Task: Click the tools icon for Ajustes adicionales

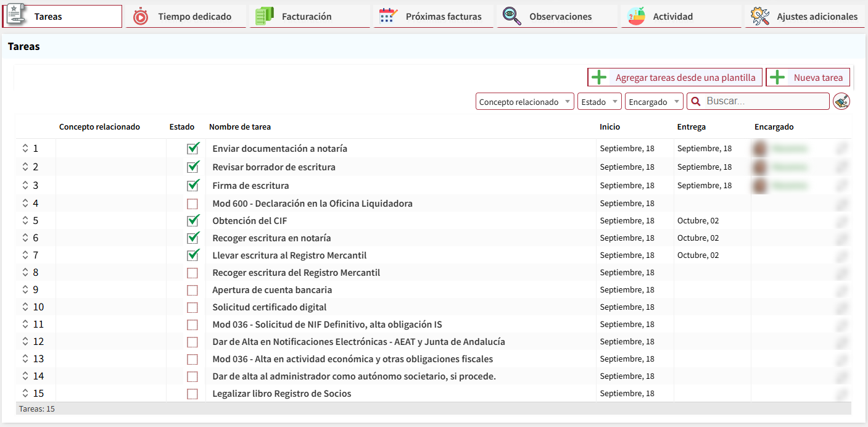Action: 759,17
